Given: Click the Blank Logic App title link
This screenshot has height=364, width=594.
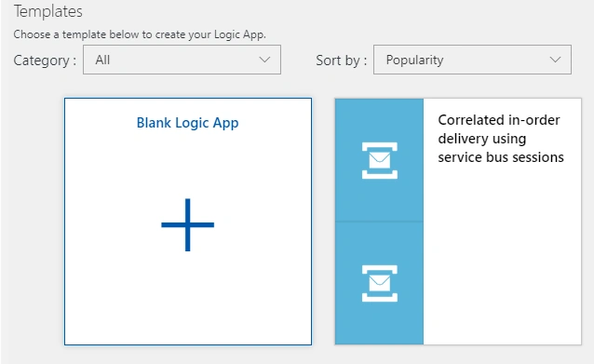Looking at the screenshot, I should 187,123.
